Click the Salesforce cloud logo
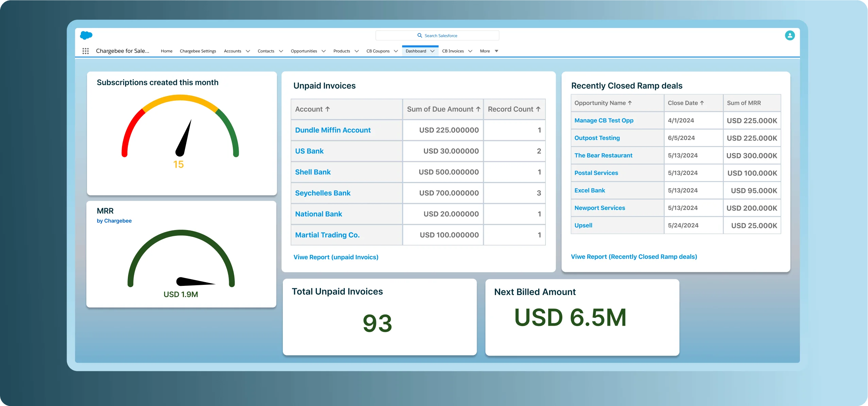 click(86, 35)
